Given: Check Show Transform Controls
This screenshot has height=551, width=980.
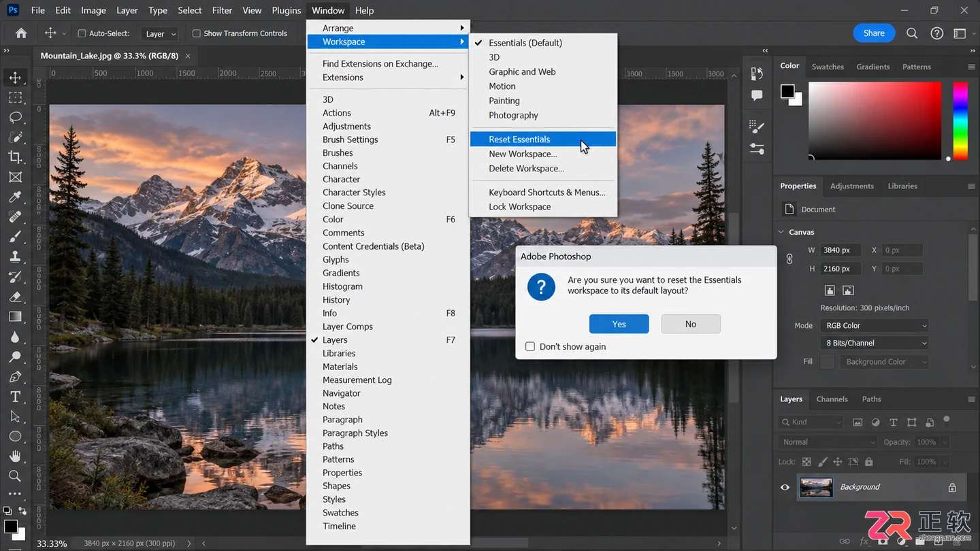Looking at the screenshot, I should tap(196, 33).
